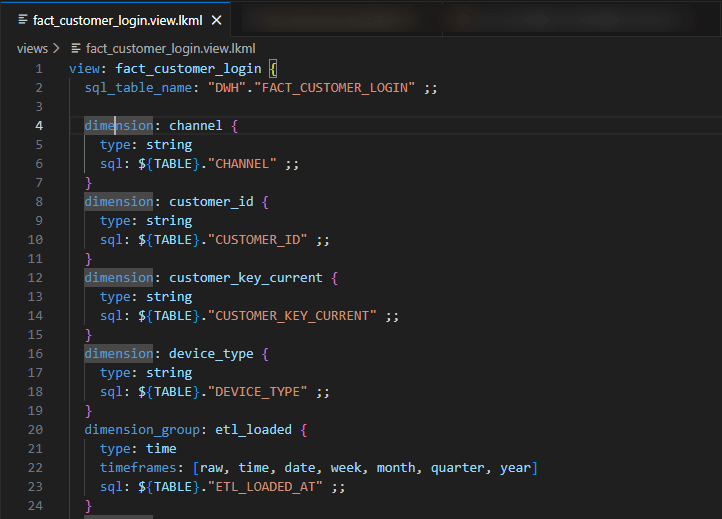Click the "ETL_LOADED_AT" string

pyautogui.click(x=265, y=487)
